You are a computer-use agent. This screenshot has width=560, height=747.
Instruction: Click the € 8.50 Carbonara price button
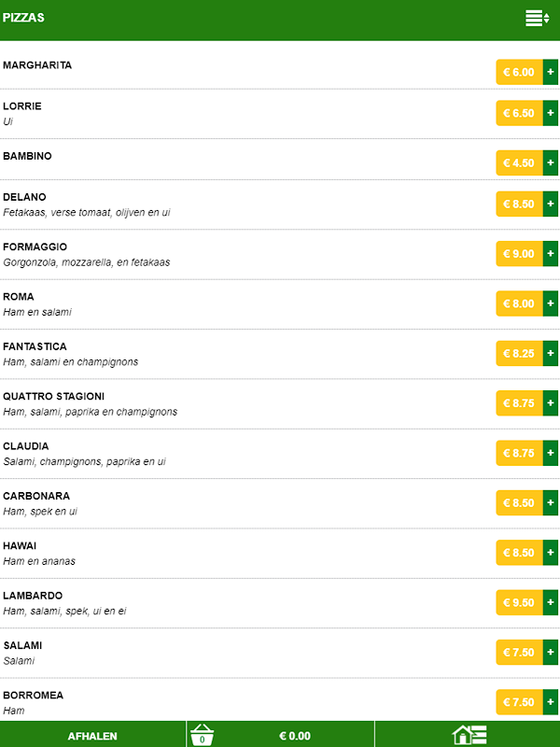tap(519, 502)
